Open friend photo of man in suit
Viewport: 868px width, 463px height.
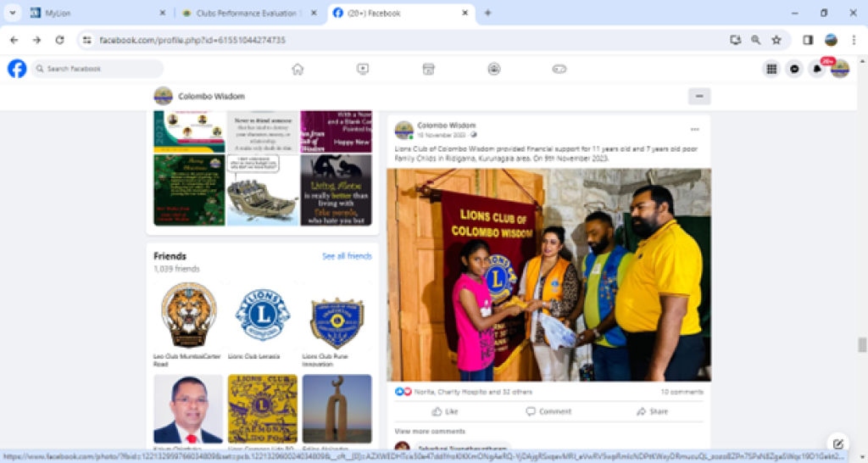point(188,409)
